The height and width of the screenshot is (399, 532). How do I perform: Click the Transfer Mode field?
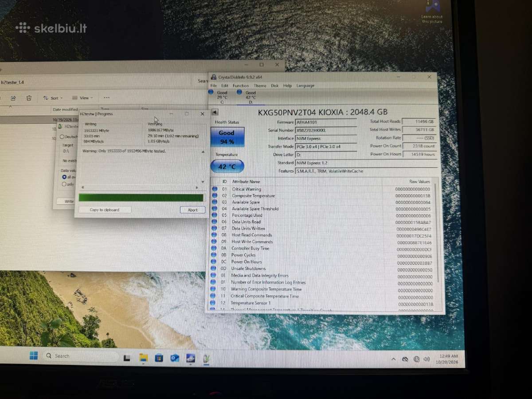(x=326, y=146)
